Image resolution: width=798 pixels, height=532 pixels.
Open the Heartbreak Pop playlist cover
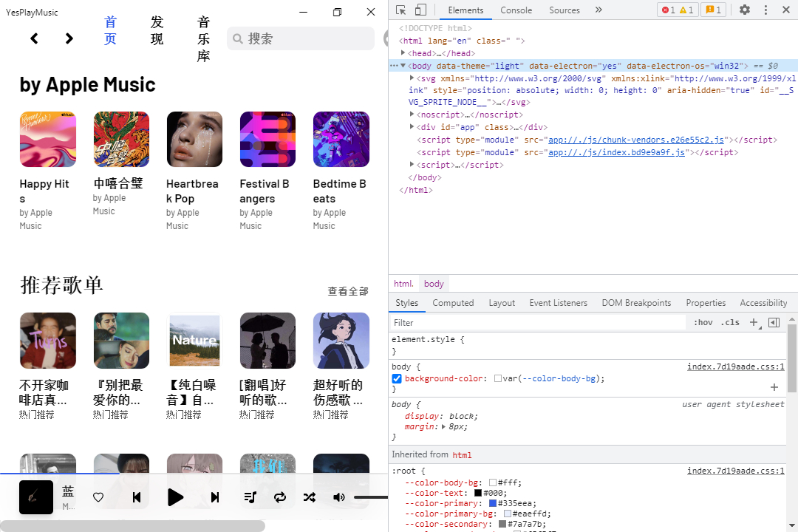[194, 140]
